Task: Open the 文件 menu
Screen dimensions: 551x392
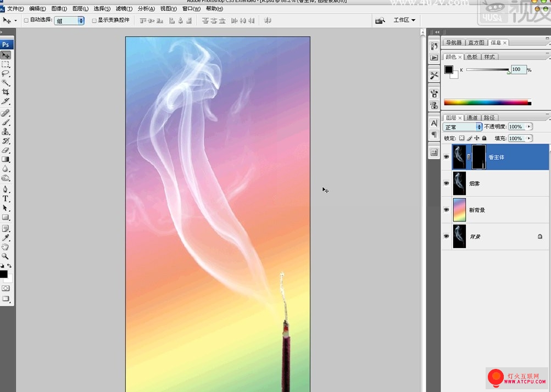Action: coord(15,9)
